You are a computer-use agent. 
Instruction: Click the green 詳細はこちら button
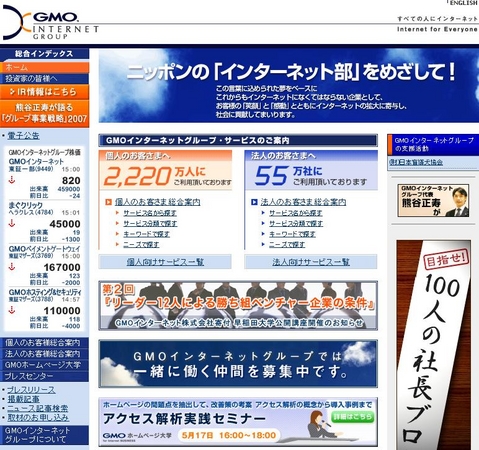352,417
